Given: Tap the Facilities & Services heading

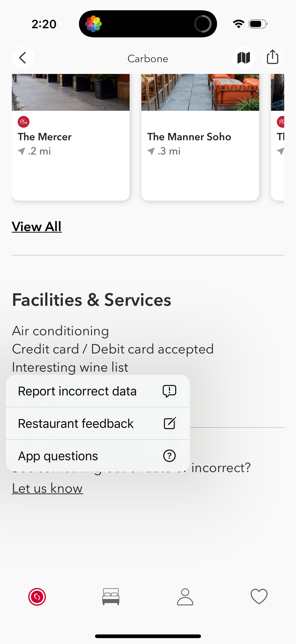Looking at the screenshot, I should 91,300.
